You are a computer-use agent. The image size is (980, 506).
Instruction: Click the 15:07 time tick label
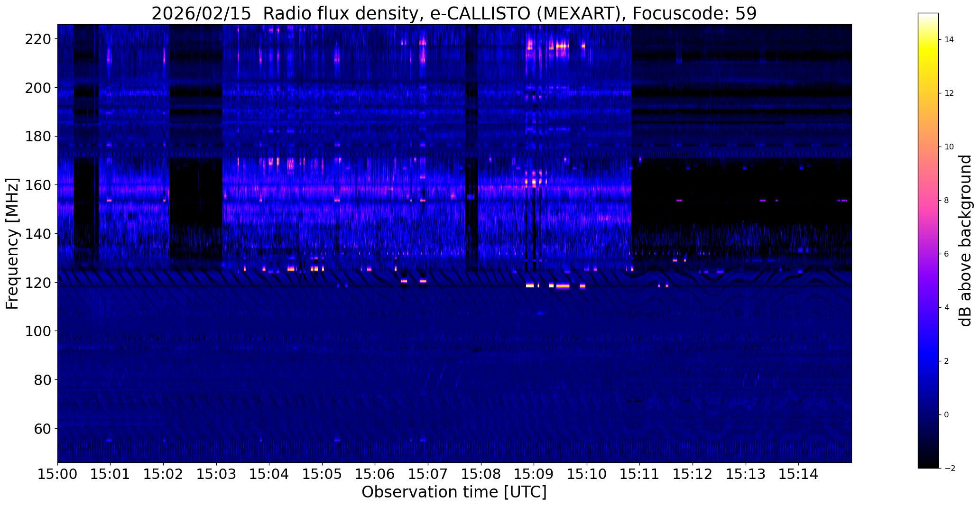pos(428,474)
